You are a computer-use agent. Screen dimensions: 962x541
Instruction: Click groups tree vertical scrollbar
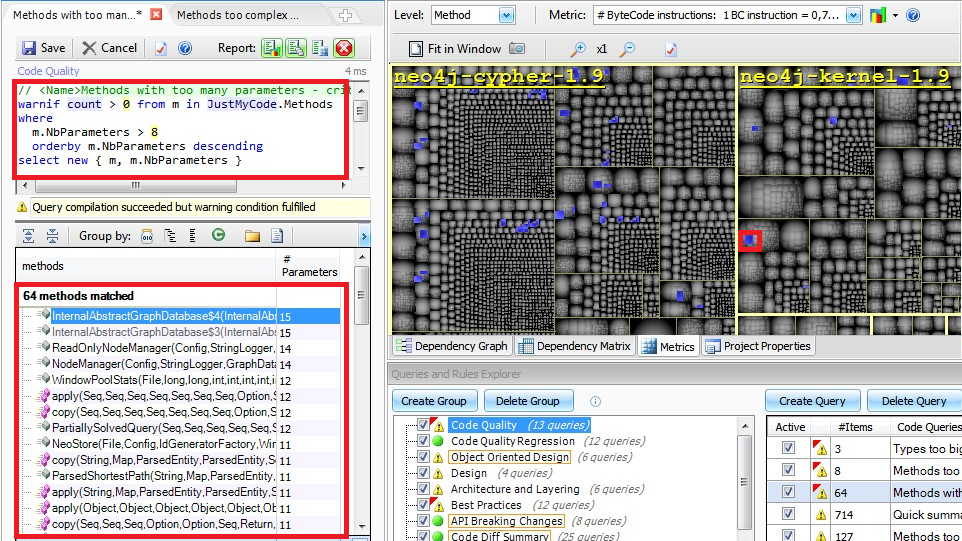745,480
